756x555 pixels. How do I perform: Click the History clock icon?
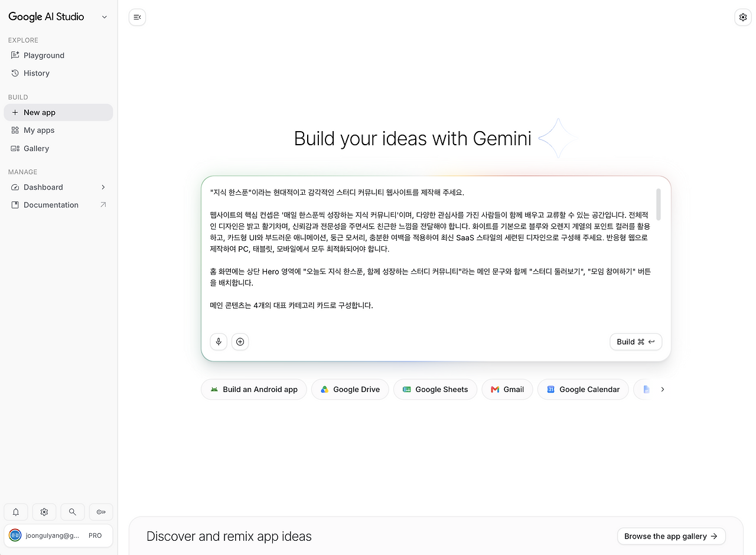tap(15, 73)
